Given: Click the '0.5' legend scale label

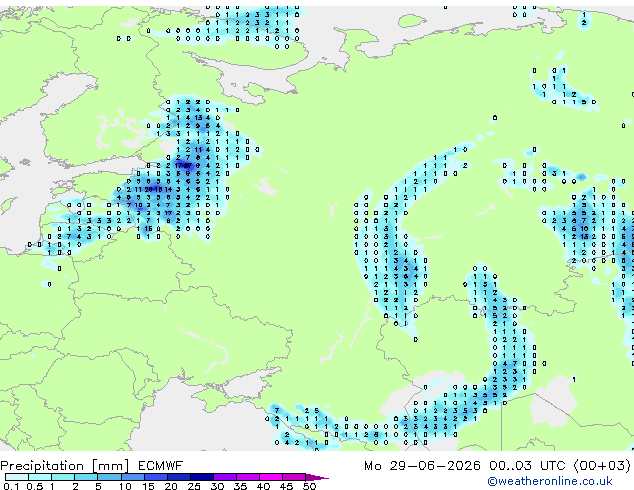Looking at the screenshot, I should (x=35, y=486).
